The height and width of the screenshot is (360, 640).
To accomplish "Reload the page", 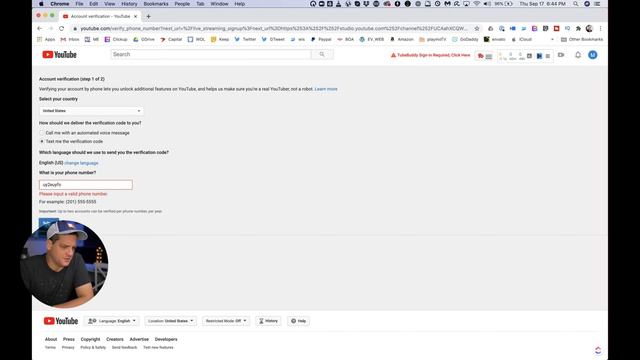I will pyautogui.click(x=62, y=29).
